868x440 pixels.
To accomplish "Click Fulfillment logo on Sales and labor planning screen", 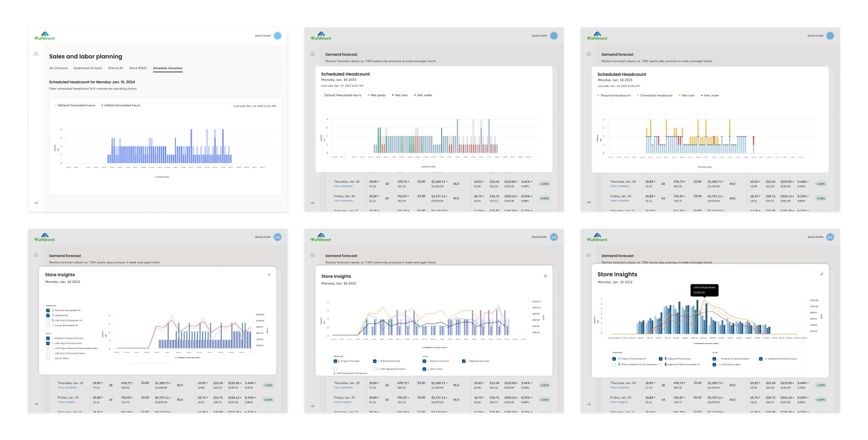I will (44, 36).
